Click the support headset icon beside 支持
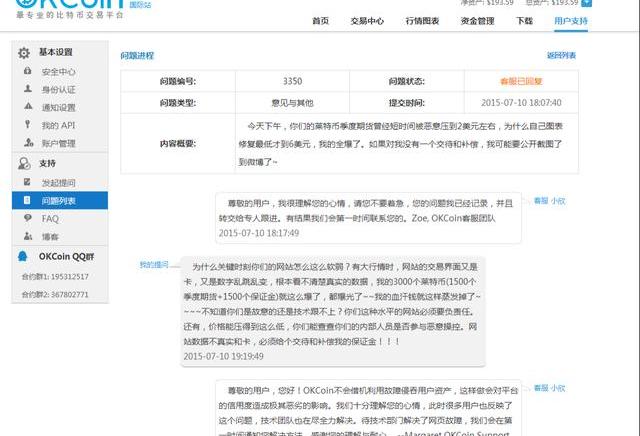640x436 pixels. 24,163
